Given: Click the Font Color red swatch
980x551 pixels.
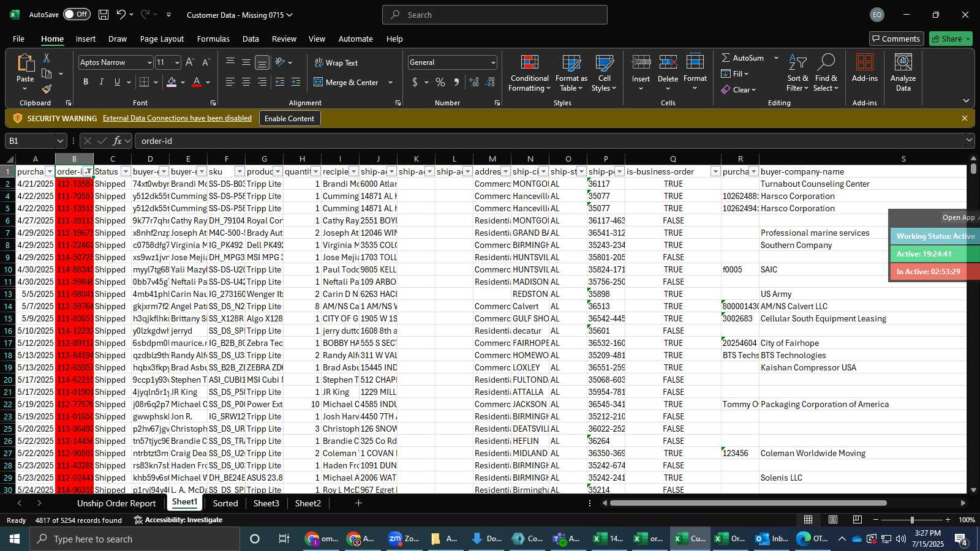Looking at the screenshot, I should pos(197,82).
